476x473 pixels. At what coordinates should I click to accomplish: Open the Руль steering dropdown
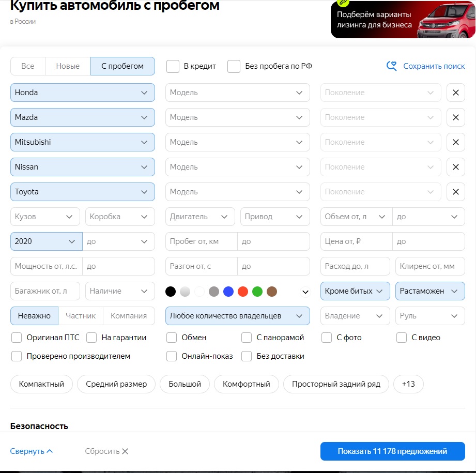click(430, 316)
